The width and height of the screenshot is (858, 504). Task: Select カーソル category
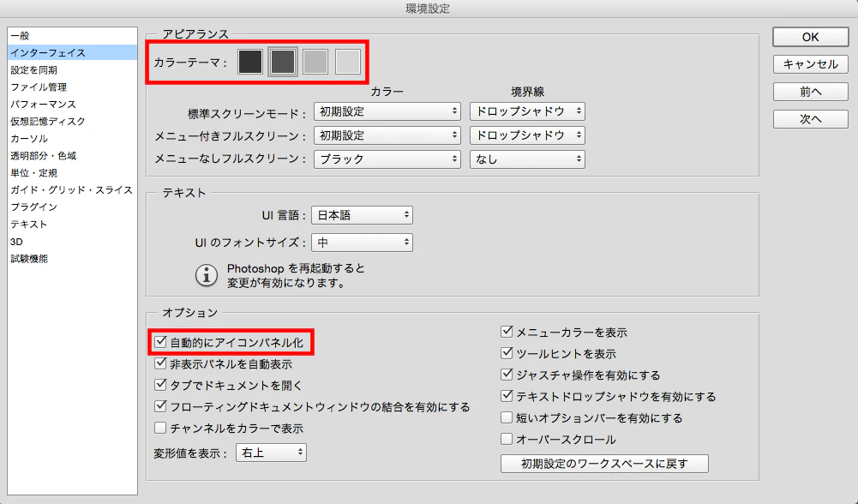click(x=72, y=139)
